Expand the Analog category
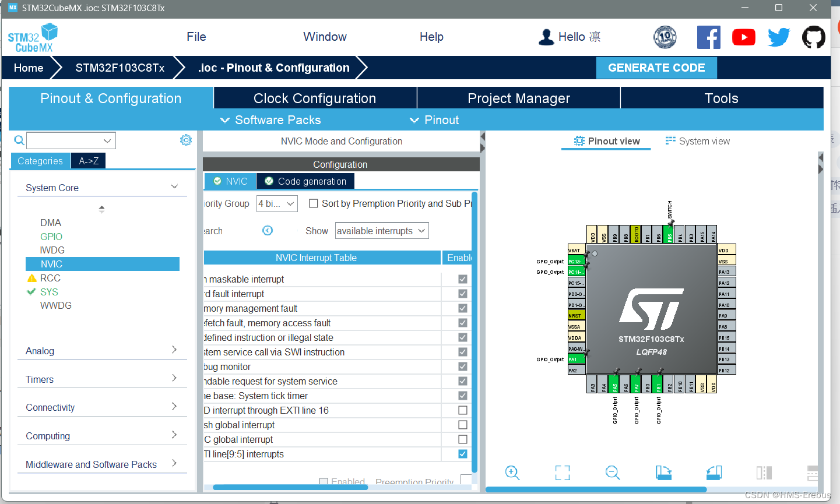Screen dimensions: 840x504 [x=174, y=350]
